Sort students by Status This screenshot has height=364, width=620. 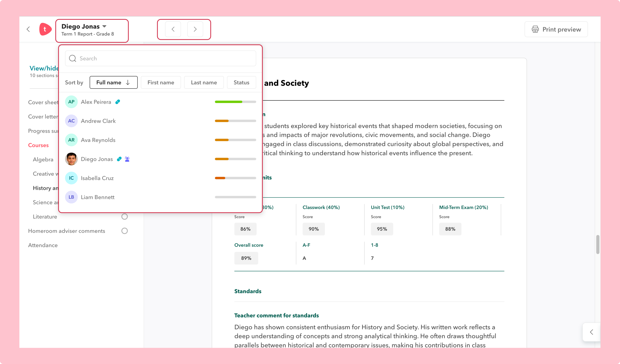coord(241,82)
